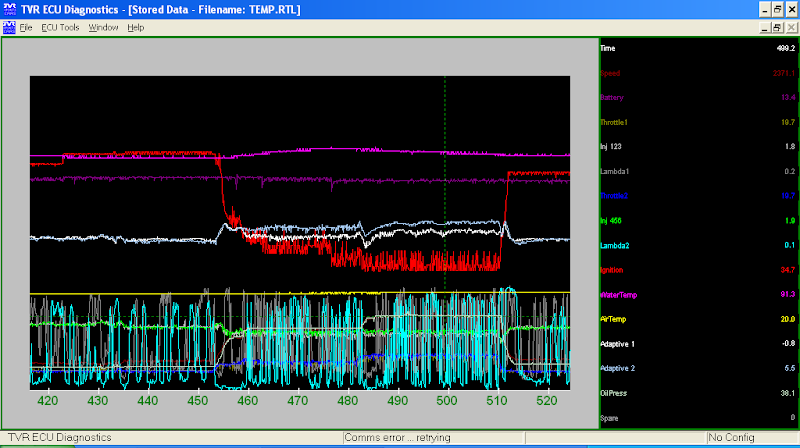The width and height of the screenshot is (800, 448).
Task: Click the 480 tick on time axis
Action: pos(347,401)
